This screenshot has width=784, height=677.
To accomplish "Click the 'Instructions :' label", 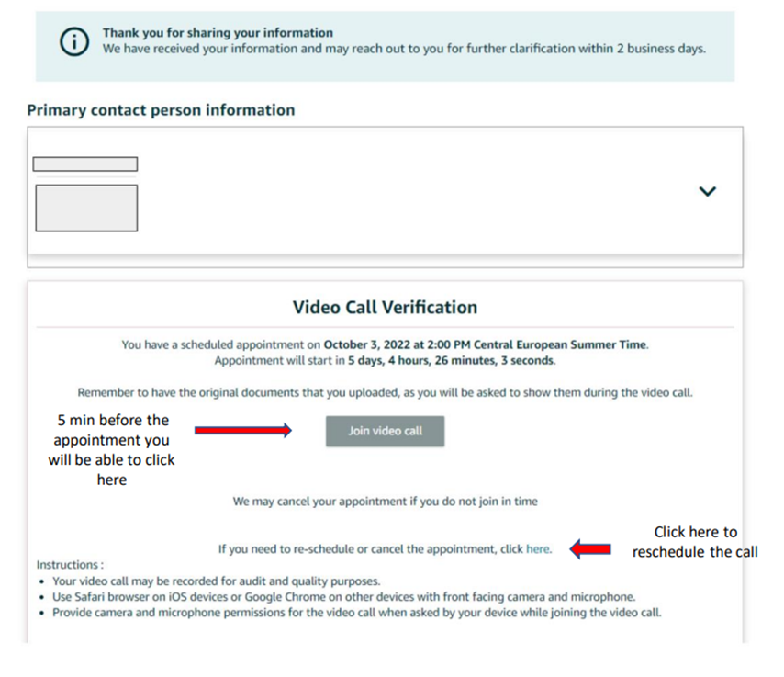I will tap(70, 564).
